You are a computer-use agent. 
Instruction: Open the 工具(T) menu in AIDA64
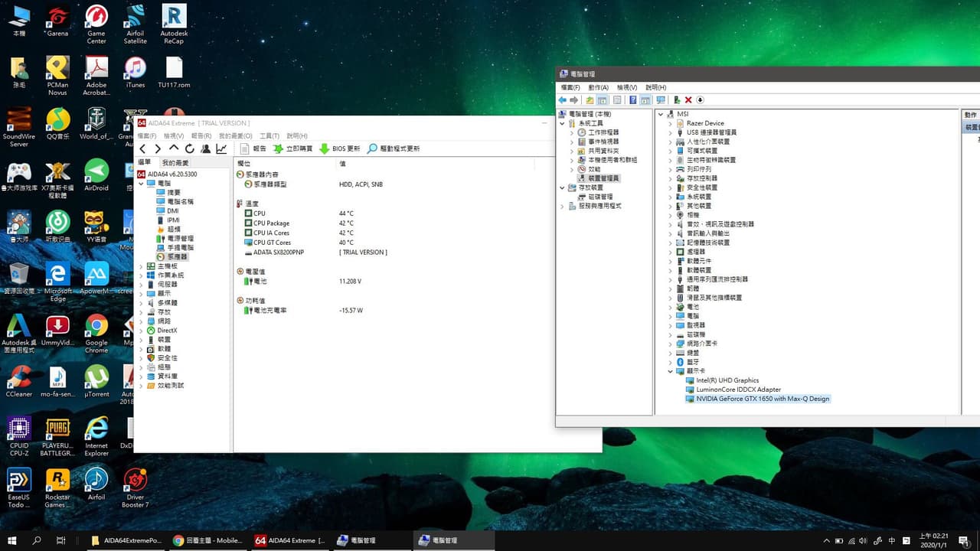point(269,136)
